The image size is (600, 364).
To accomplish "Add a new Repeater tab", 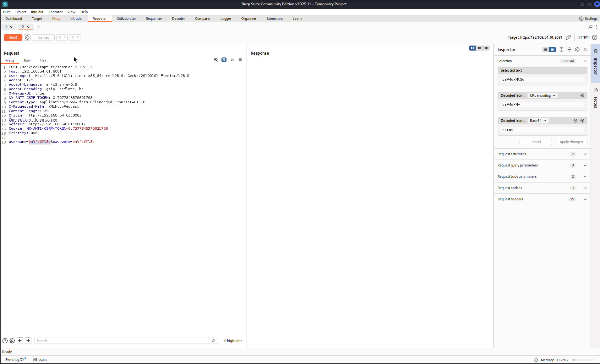I will pyautogui.click(x=38, y=27).
